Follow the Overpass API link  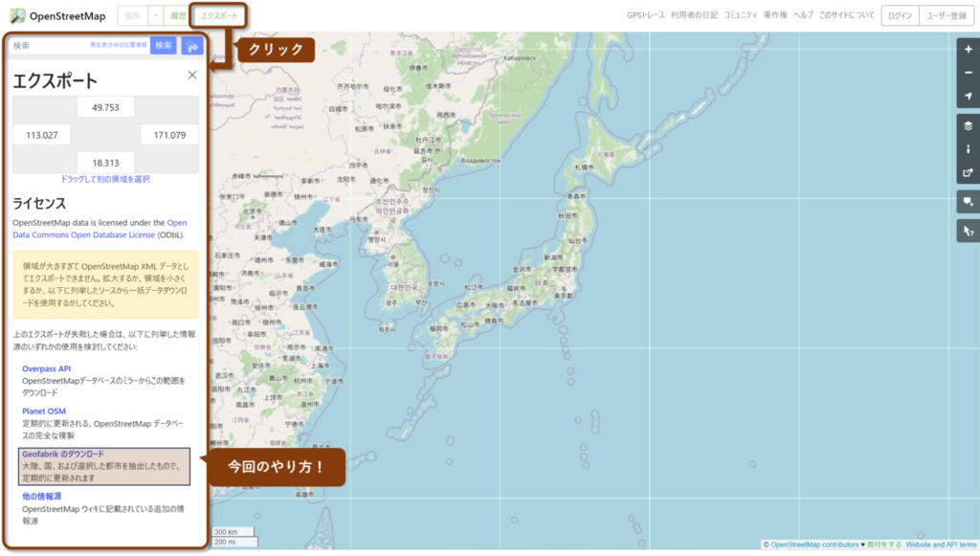(47, 368)
